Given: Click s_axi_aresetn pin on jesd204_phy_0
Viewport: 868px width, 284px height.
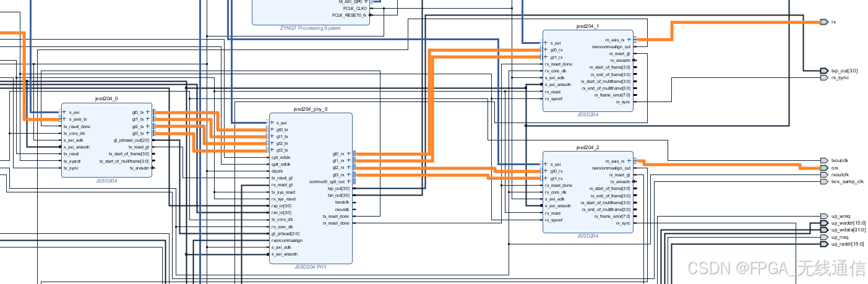Looking at the screenshot, I should [x=284, y=254].
